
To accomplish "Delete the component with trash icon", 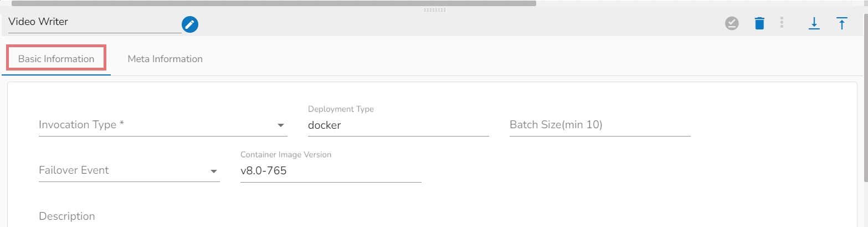I will 759,23.
